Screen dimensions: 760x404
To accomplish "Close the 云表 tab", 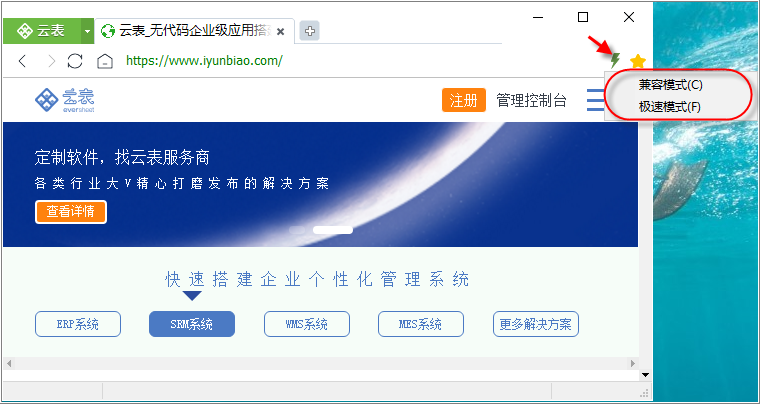I will [280, 31].
